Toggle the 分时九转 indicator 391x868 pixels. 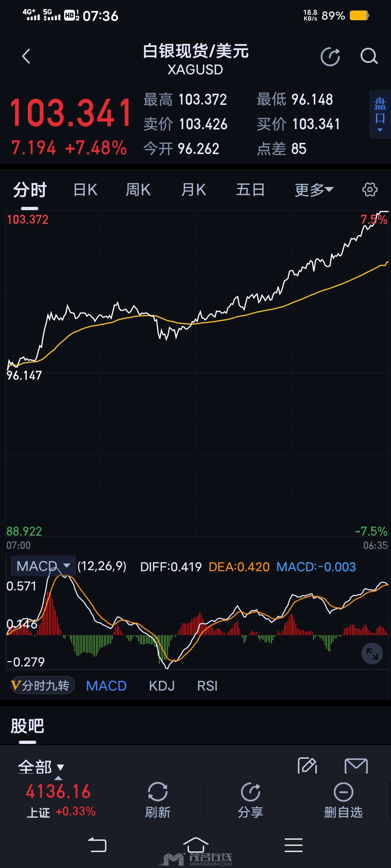(x=43, y=685)
